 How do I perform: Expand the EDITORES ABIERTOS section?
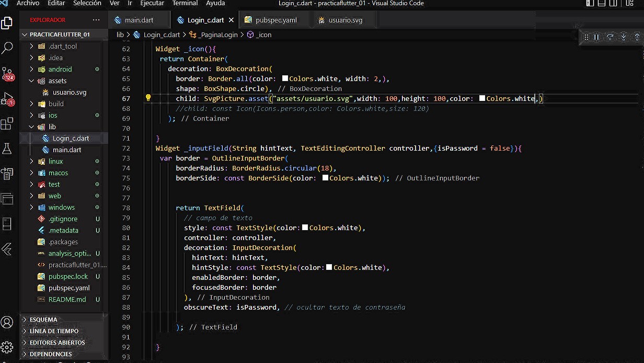click(63, 343)
